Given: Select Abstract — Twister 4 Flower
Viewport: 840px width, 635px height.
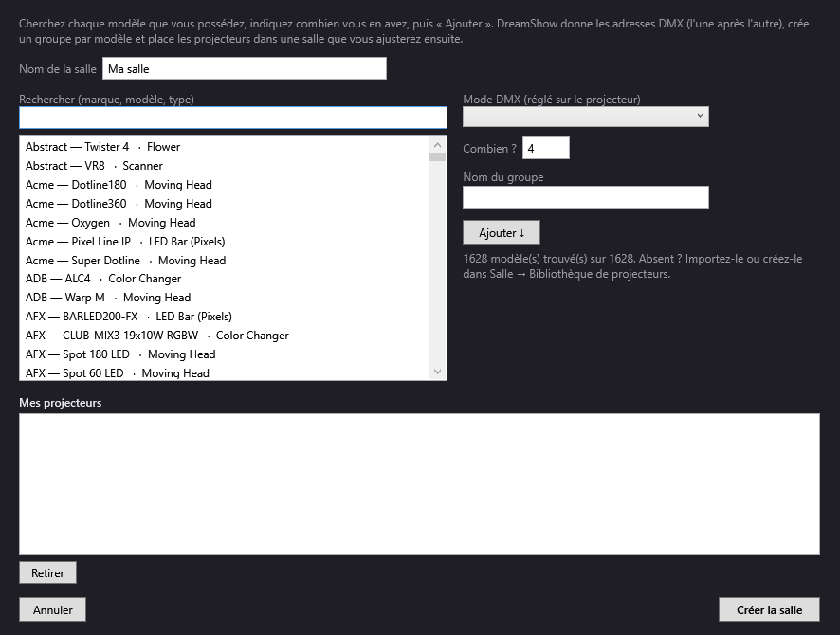Looking at the screenshot, I should 225,147.
